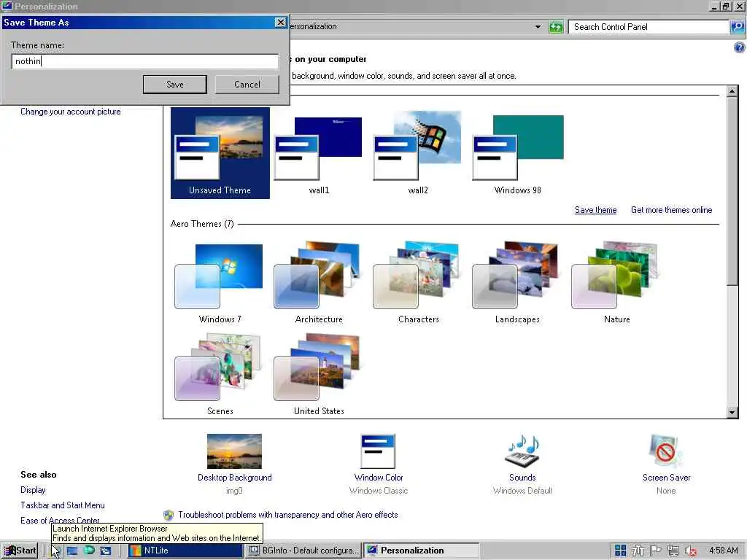747x560 pixels.
Task: Click the window switcher quick launch icon
Action: click(105, 551)
